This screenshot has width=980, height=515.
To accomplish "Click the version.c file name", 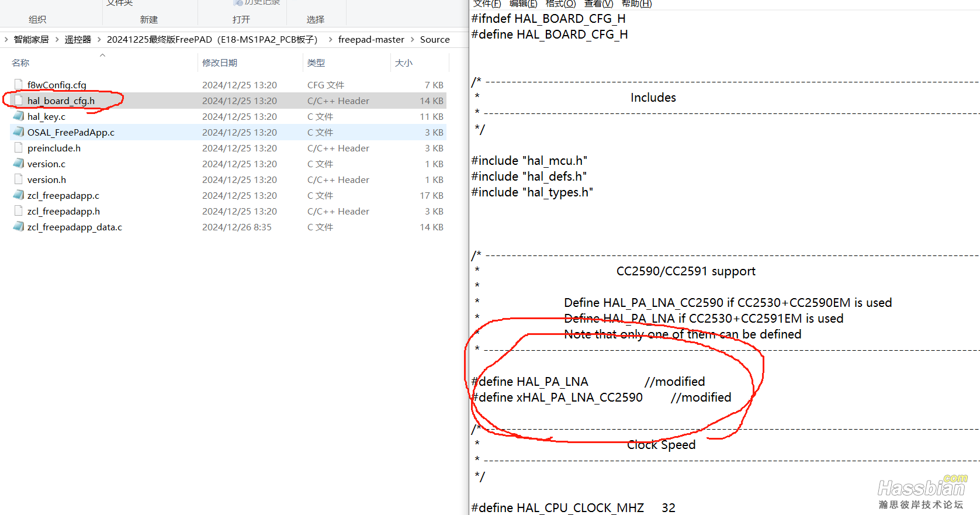I will 46,164.
